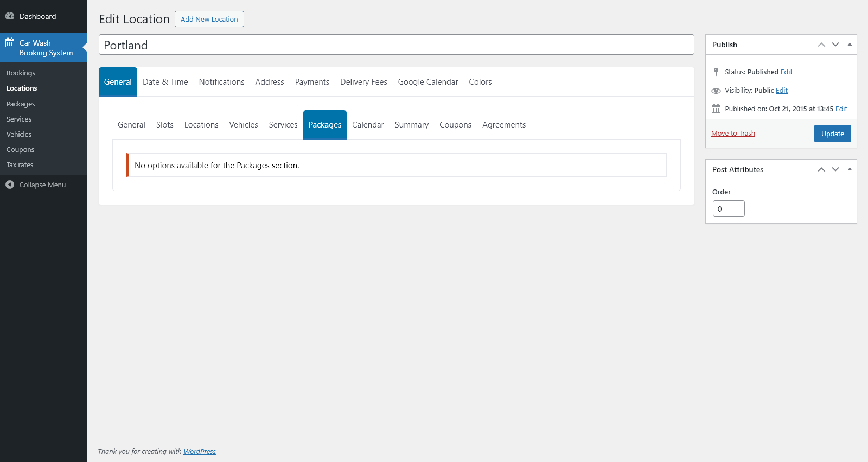Select the Payments tab

click(312, 82)
